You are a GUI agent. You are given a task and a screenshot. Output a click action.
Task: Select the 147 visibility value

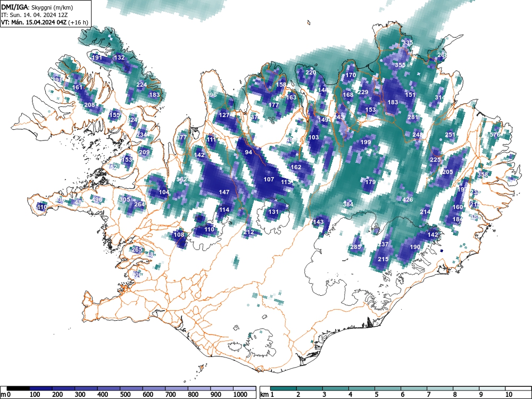coord(224,192)
